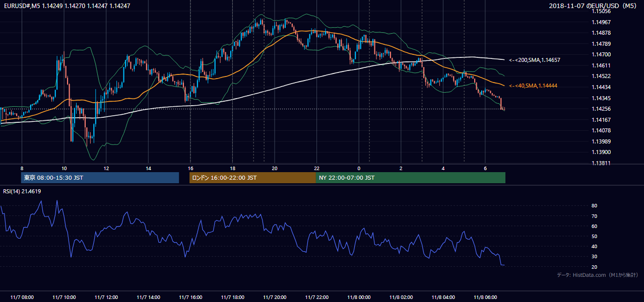Viewport: 644px width, 302px height.
Task: Click price axis value 1.13900
Action: (601, 152)
